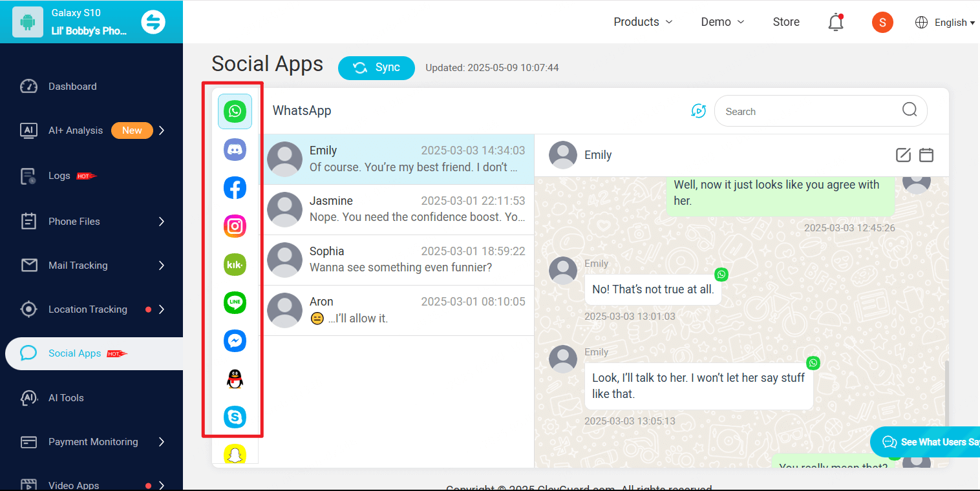Open Social Apps in sidebar
The width and height of the screenshot is (980, 491).
pyautogui.click(x=94, y=353)
